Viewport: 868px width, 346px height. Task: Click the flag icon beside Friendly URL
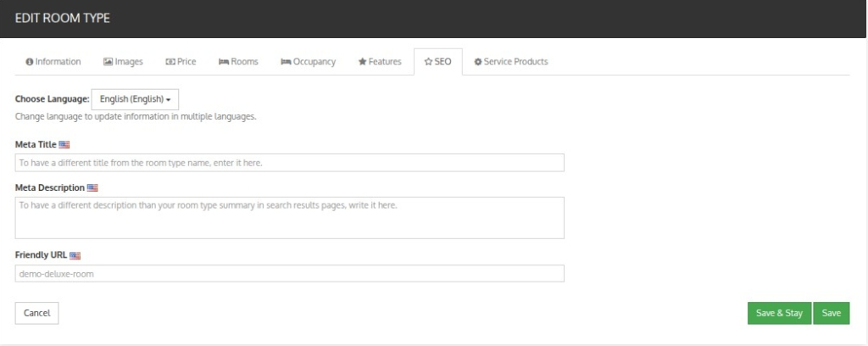(75, 255)
